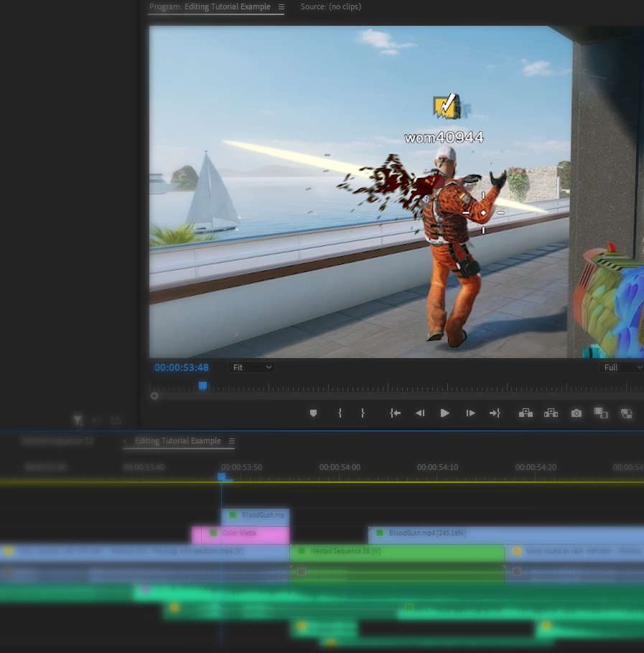The height and width of the screenshot is (653, 644).
Task: Click the Program monitor zoom scroll handle circle
Action: 154,396
